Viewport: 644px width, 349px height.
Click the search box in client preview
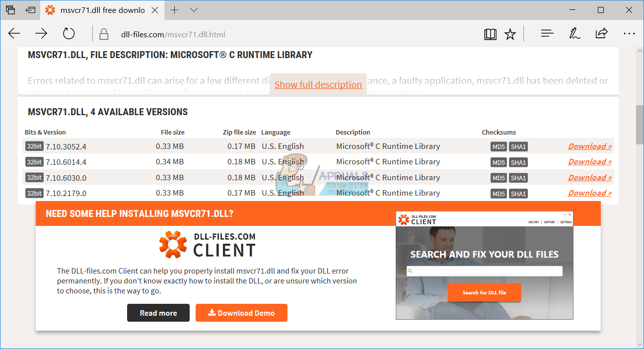pyautogui.click(x=484, y=271)
